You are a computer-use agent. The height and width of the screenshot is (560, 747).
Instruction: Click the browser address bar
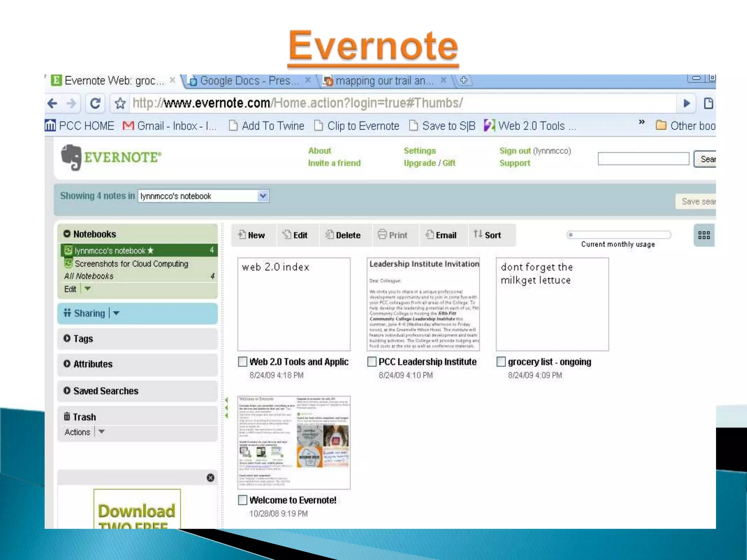pyautogui.click(x=403, y=103)
